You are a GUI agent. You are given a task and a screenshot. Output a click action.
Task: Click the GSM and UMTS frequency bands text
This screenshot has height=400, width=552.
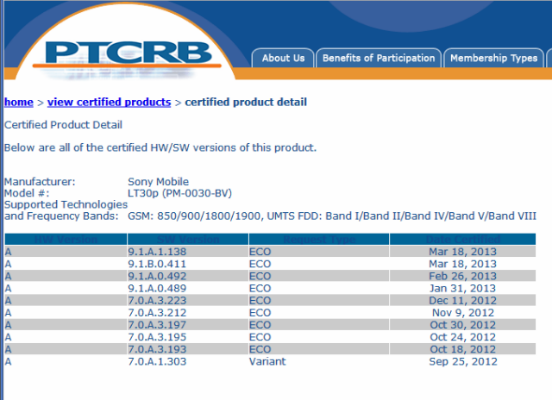pyautogui.click(x=332, y=216)
